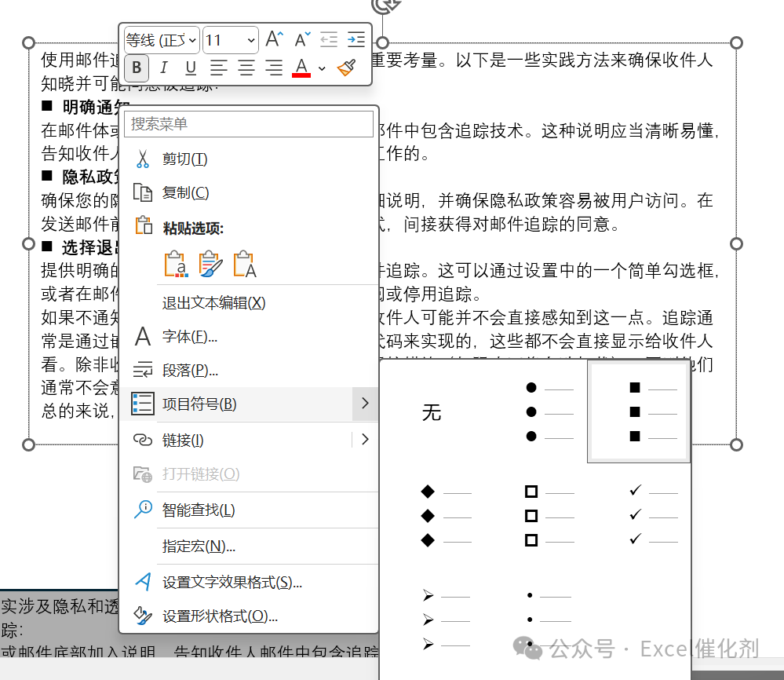Image resolution: width=784 pixels, height=680 pixels.
Task: Toggle Italic formatting in mini toolbar
Action: point(163,68)
